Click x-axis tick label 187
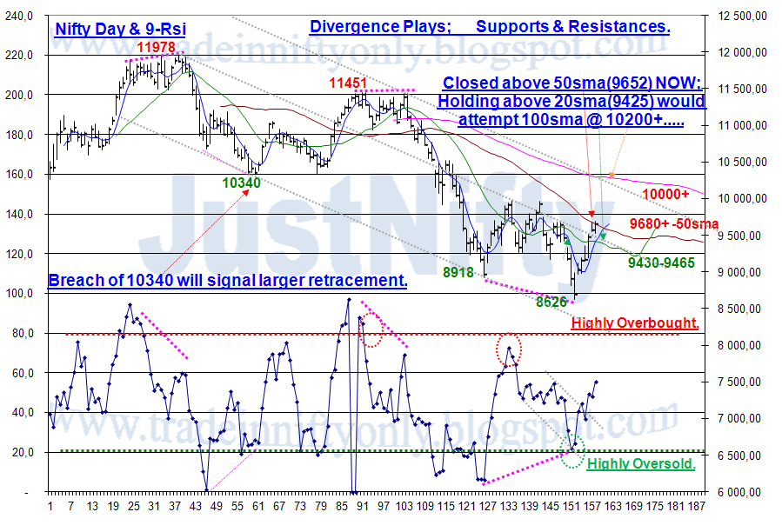782x532 pixels. [x=697, y=507]
